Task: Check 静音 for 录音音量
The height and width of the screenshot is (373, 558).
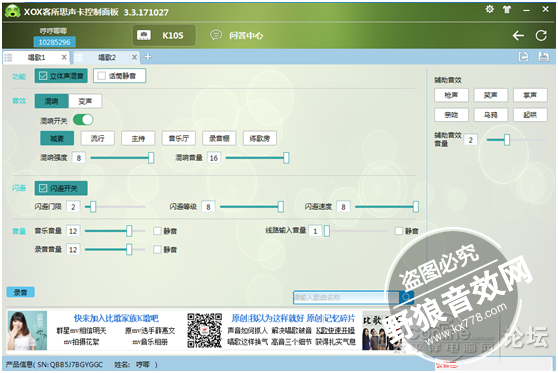Action: [157, 249]
